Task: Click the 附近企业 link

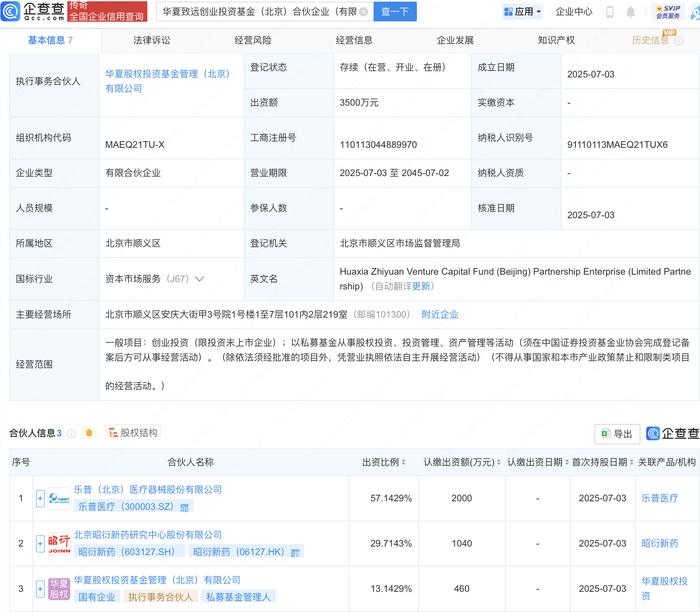Action: [440, 315]
